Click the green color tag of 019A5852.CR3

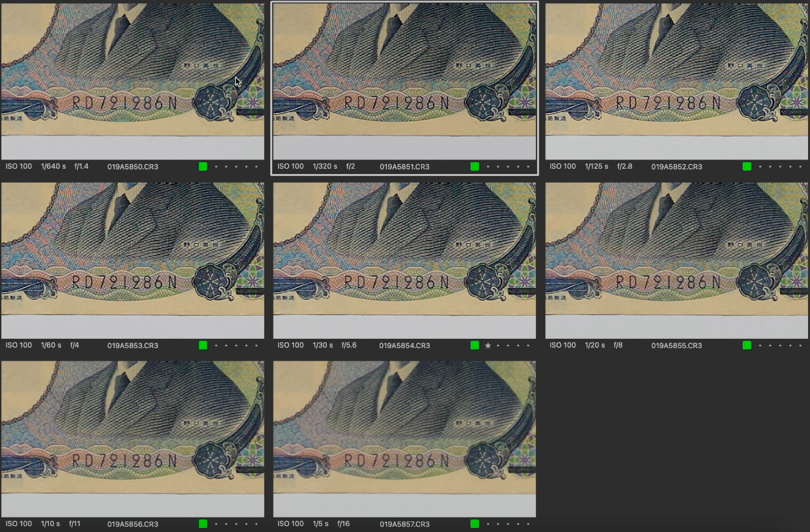747,167
